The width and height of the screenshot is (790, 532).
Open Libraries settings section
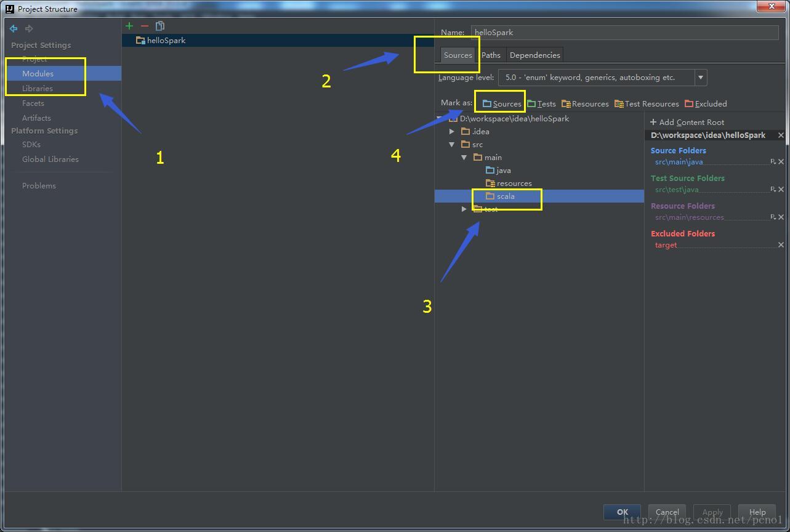pos(38,88)
